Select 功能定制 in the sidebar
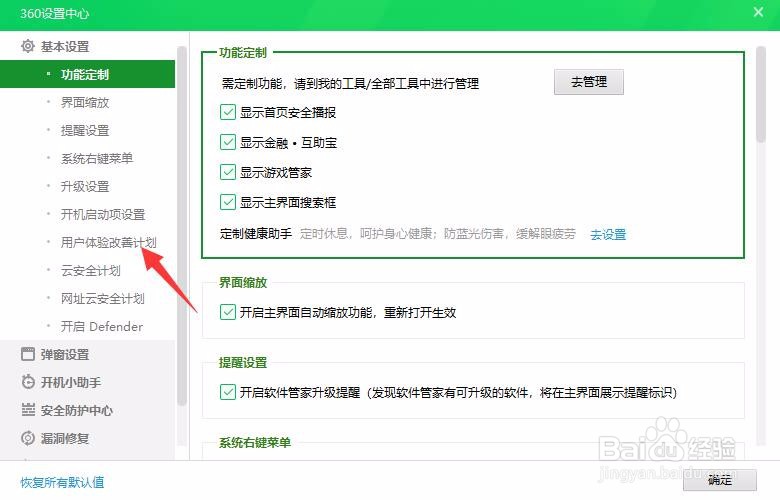This screenshot has height=500, width=780. [88, 75]
